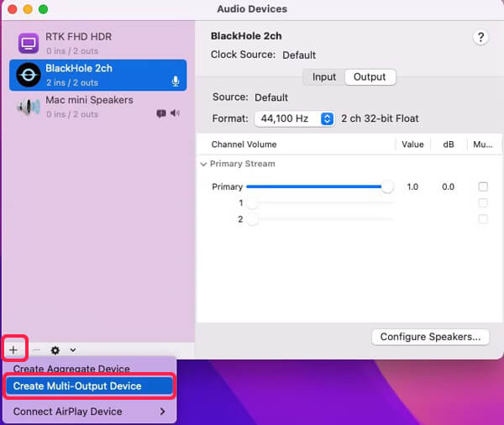The image size is (504, 425).
Task: Adjust the Primary volume slider
Action: [x=319, y=186]
